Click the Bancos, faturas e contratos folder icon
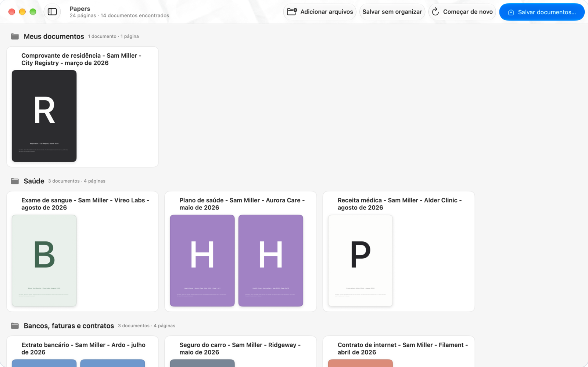 click(15, 326)
